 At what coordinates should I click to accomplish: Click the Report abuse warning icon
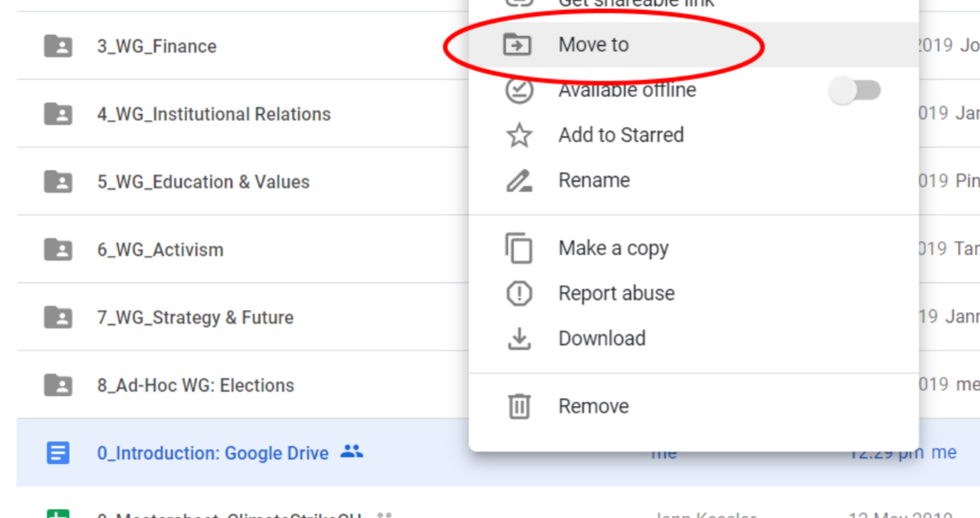(518, 294)
